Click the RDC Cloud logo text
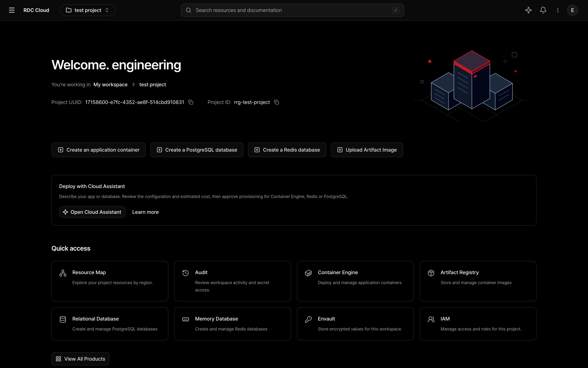588x368 pixels. coord(36,10)
